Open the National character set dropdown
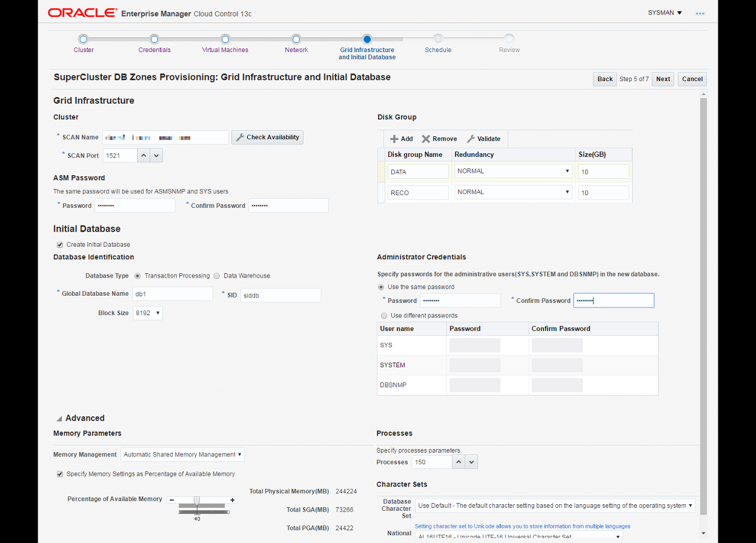 click(519, 536)
